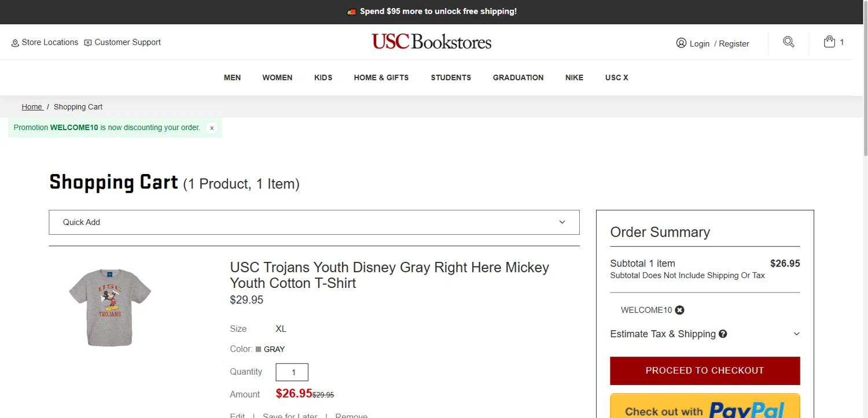Screen dimensions: 868x418
Task: Click the tax and shipping help icon
Action: (723, 334)
